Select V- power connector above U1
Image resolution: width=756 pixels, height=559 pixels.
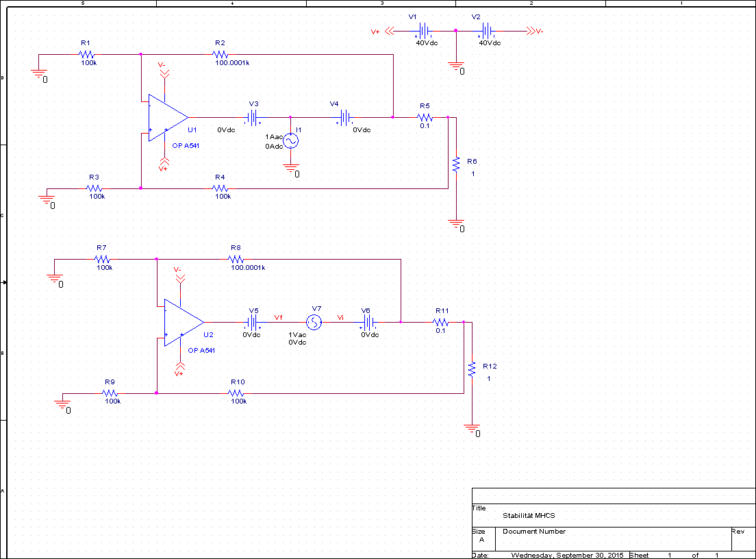pos(164,74)
